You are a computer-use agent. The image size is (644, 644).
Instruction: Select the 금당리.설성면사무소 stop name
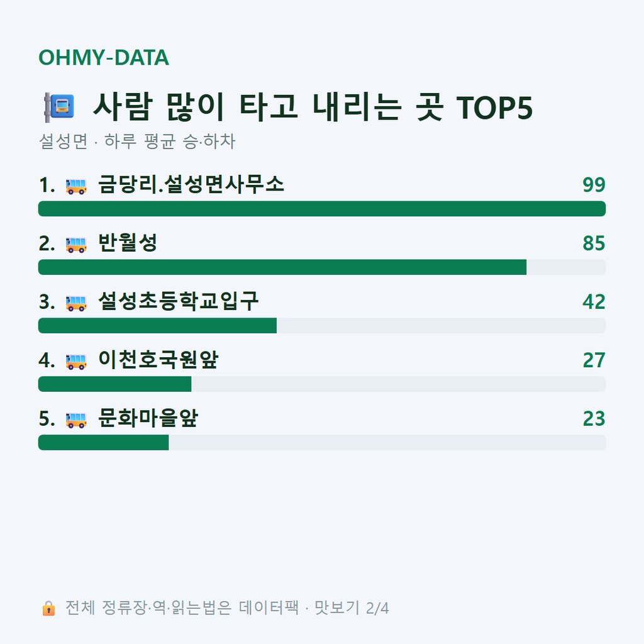(191, 184)
